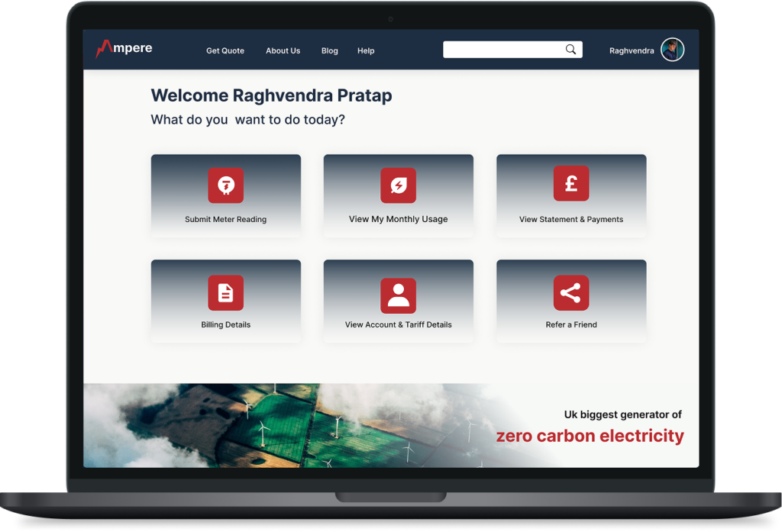
Task: Click the Submit Meter Reading icon
Action: [225, 185]
